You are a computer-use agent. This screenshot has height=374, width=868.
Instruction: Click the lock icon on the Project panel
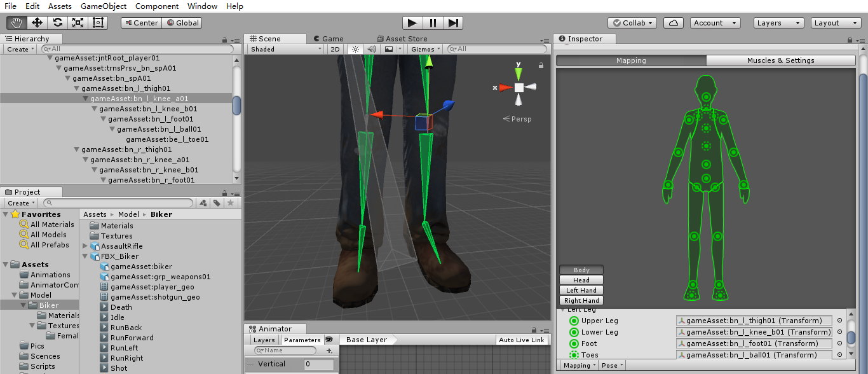coord(226,192)
